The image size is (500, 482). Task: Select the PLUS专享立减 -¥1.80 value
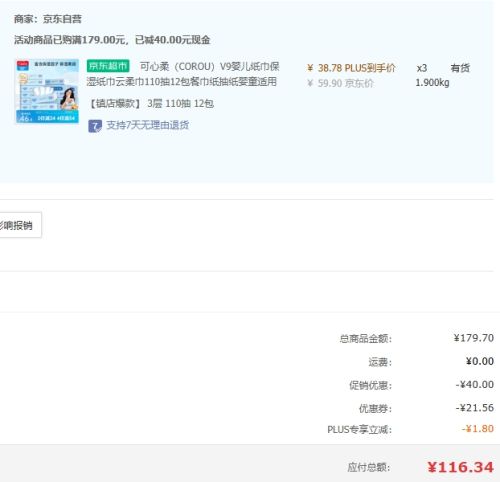pyautogui.click(x=478, y=429)
